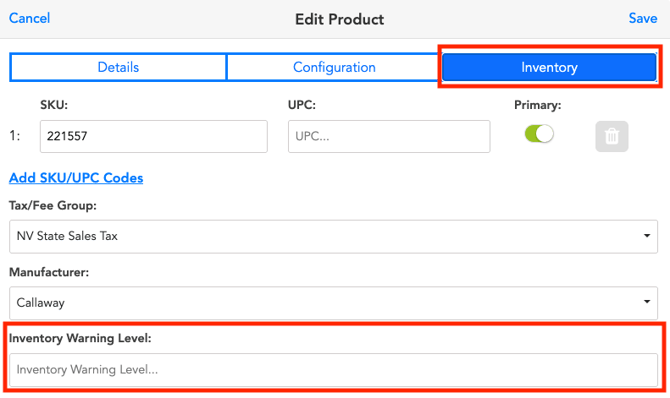Click the Edit Product title
670x398 pixels.
pyautogui.click(x=339, y=19)
